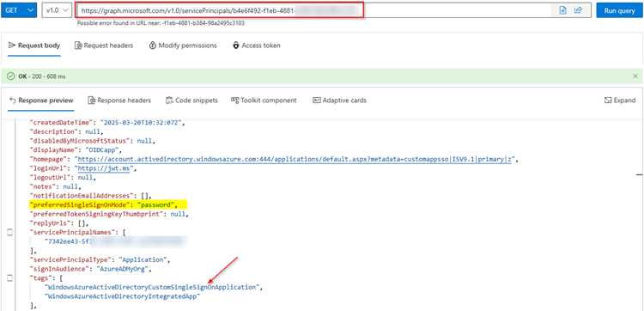Collapse the tags array
The height and width of the screenshot is (311, 644).
[x=9, y=278]
